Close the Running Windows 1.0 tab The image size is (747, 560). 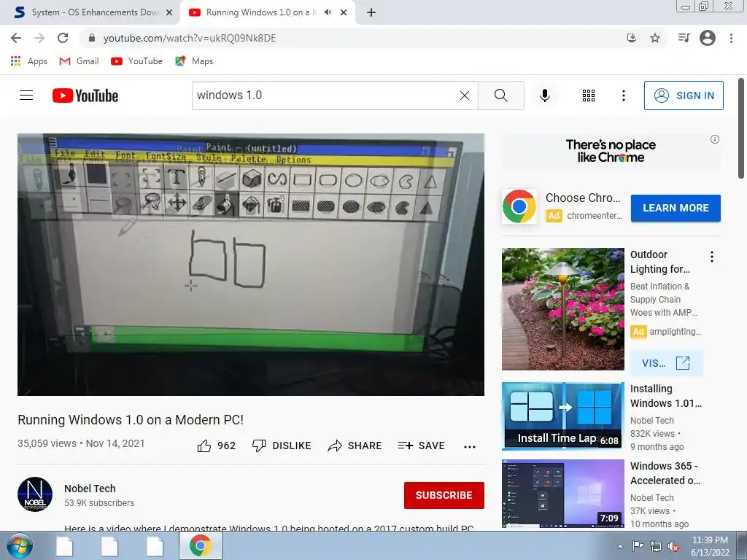(344, 12)
